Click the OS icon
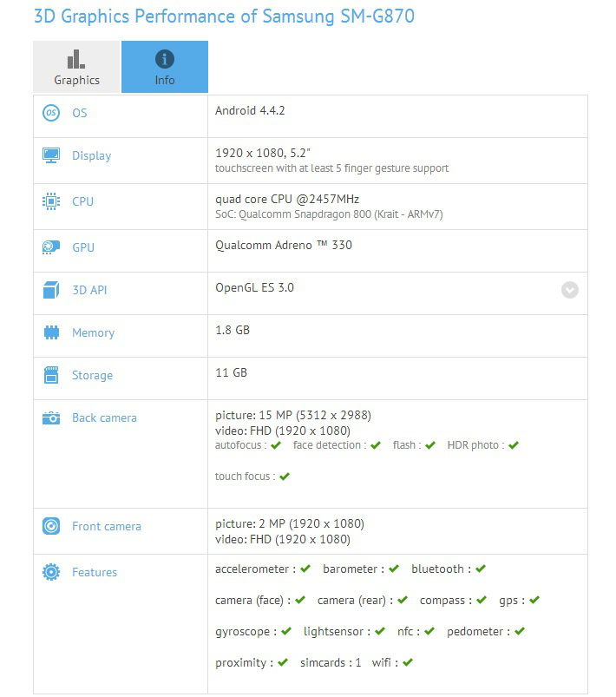Image resolution: width=616 pixels, height=697 pixels. pos(51,113)
